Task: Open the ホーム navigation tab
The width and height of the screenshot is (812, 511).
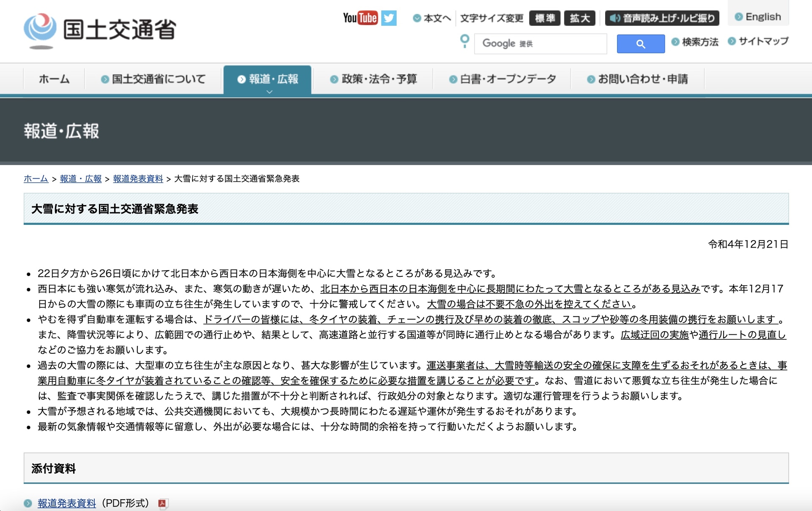Action: pyautogui.click(x=54, y=79)
